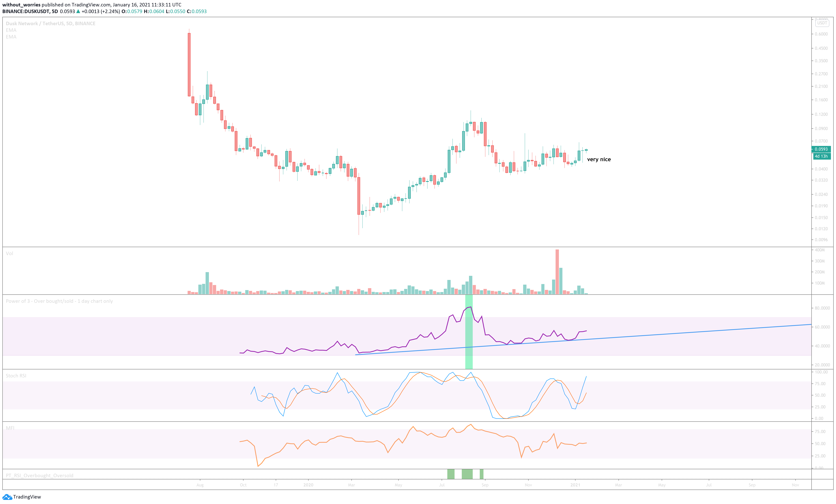Click the 0.0150 price axis label
Image resolution: width=836 pixels, height=504 pixels.
coord(821,218)
